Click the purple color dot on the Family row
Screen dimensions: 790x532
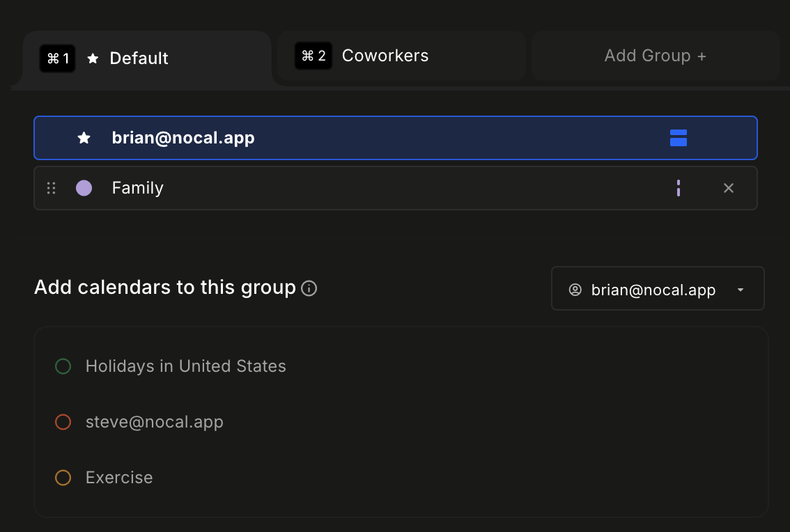click(84, 188)
